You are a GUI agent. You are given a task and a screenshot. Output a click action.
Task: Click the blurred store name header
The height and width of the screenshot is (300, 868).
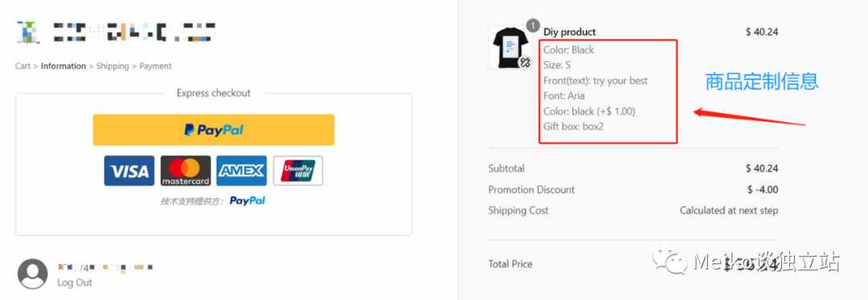coord(133,32)
